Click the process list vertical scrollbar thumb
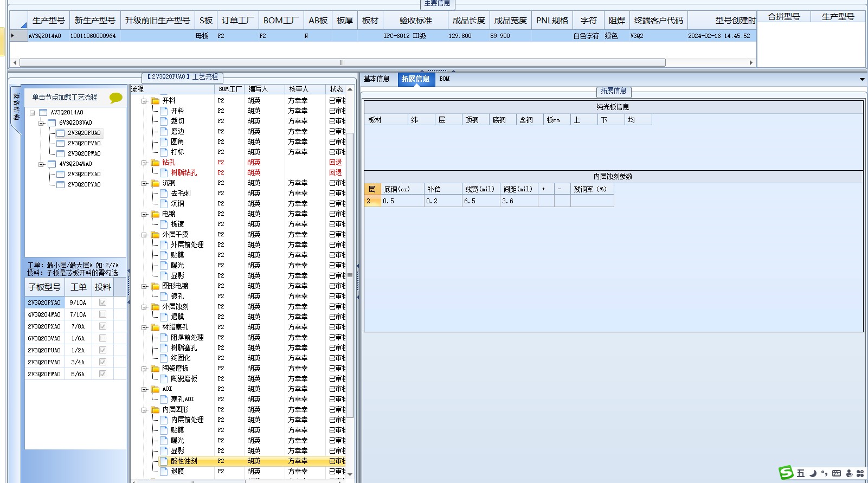The width and height of the screenshot is (868, 483). 350,275
